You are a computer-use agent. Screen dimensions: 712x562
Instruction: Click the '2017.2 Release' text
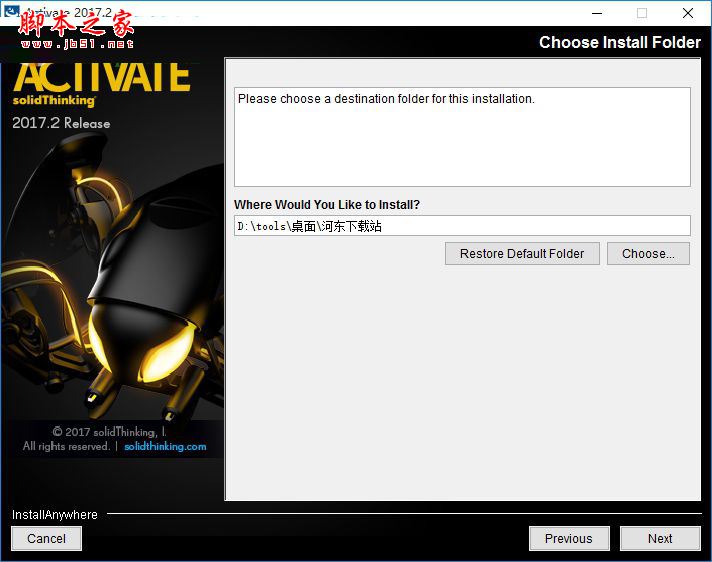click(x=61, y=123)
